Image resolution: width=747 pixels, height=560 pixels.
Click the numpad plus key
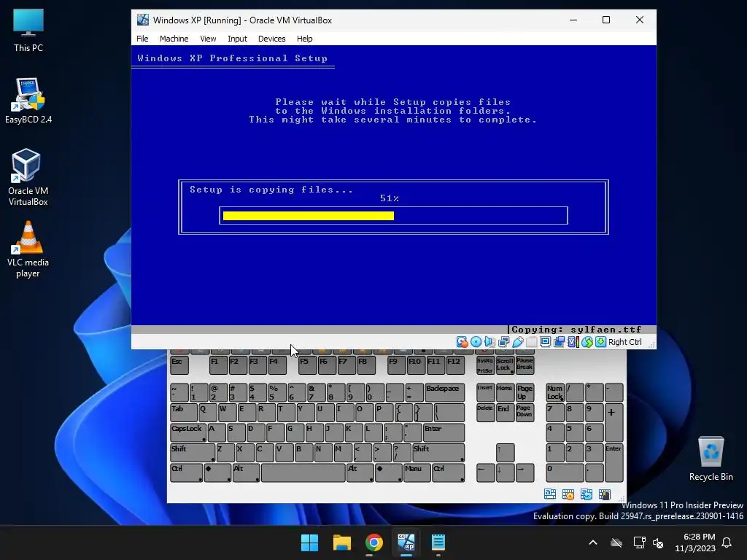(614, 423)
